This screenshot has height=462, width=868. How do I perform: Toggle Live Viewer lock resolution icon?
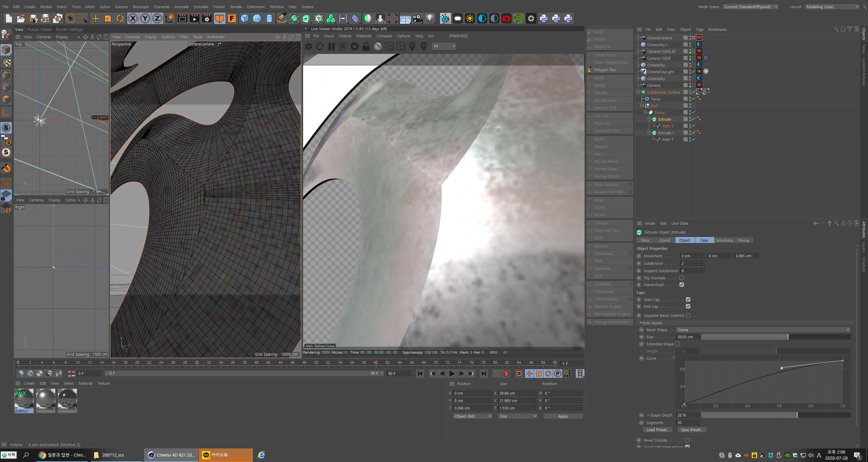pyautogui.click(x=366, y=46)
